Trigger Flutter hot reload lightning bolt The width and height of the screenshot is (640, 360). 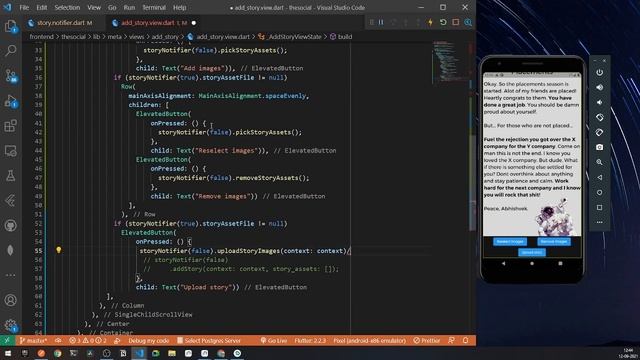pyautogui.click(x=430, y=22)
